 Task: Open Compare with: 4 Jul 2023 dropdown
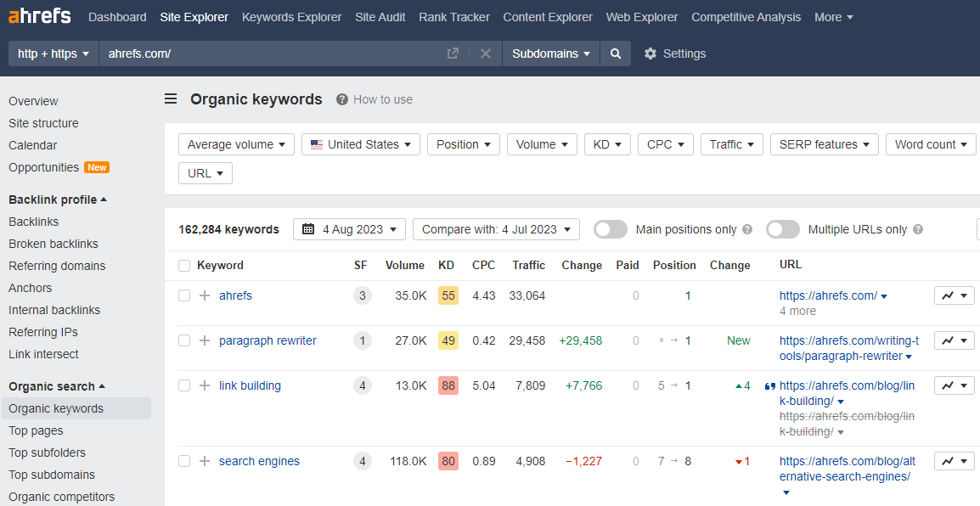pyautogui.click(x=496, y=229)
